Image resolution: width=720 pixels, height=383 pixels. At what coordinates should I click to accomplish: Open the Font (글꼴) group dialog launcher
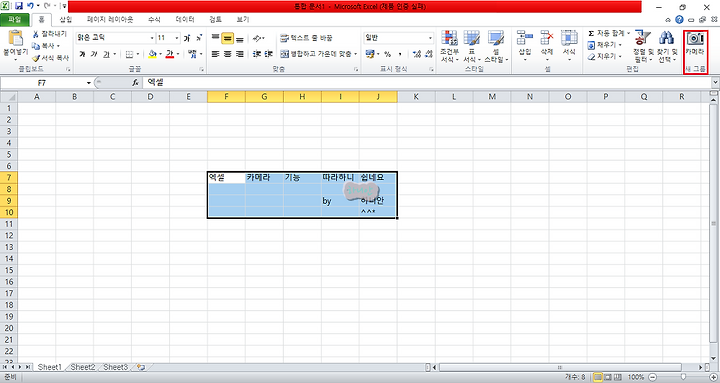pyautogui.click(x=202, y=69)
